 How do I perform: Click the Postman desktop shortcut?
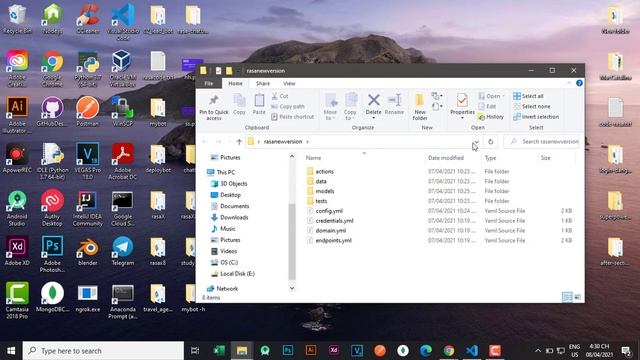pyautogui.click(x=87, y=111)
